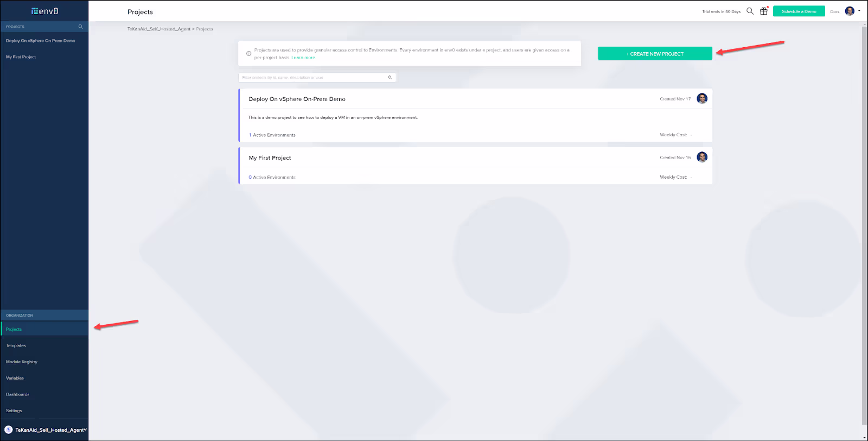The width and height of the screenshot is (868, 441).
Task: Click '0 Active Environments' on My First Project
Action: 272,177
